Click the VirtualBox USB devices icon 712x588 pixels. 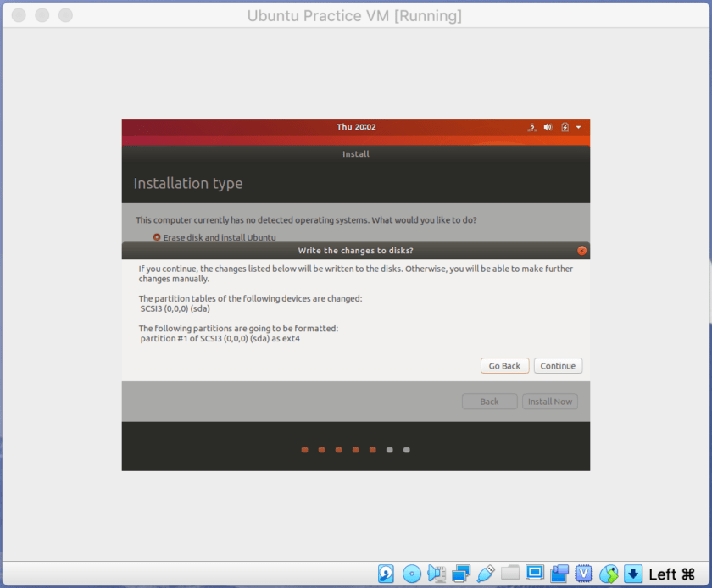tap(486, 574)
